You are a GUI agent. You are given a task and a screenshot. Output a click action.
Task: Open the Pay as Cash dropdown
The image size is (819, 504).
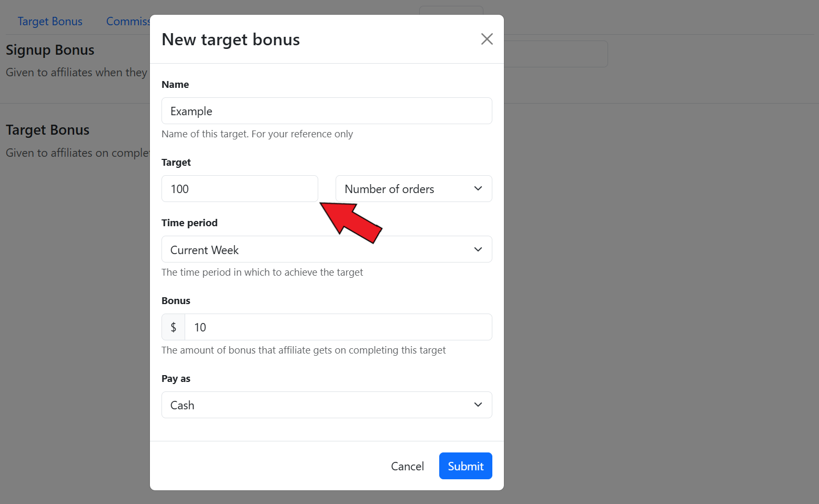(x=326, y=405)
